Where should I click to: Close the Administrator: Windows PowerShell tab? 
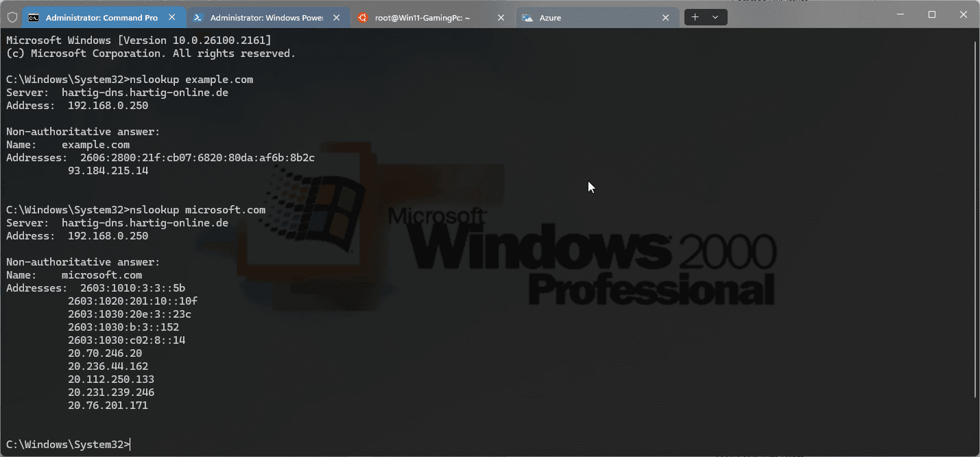[x=335, y=17]
